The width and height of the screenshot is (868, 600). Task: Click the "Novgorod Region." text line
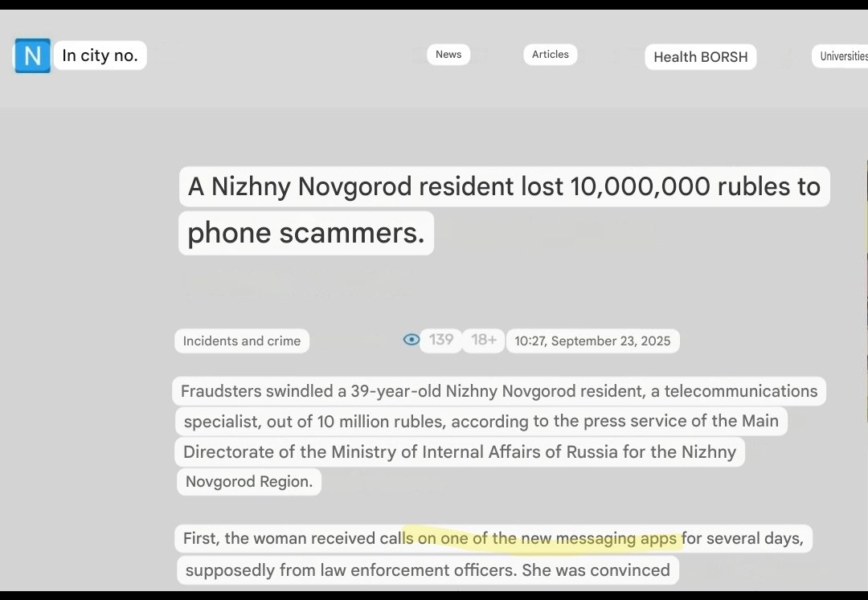[x=249, y=482]
